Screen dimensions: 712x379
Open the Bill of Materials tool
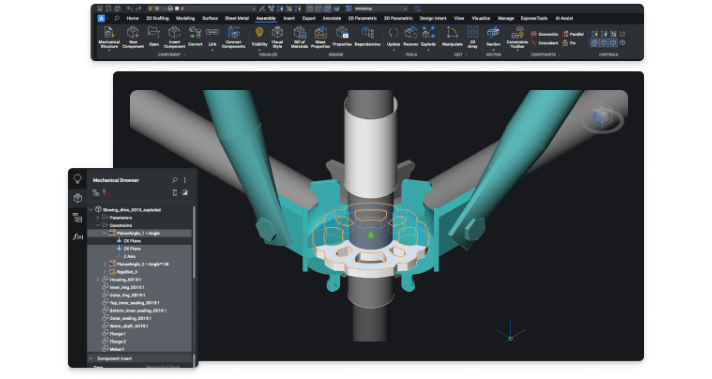(x=299, y=37)
